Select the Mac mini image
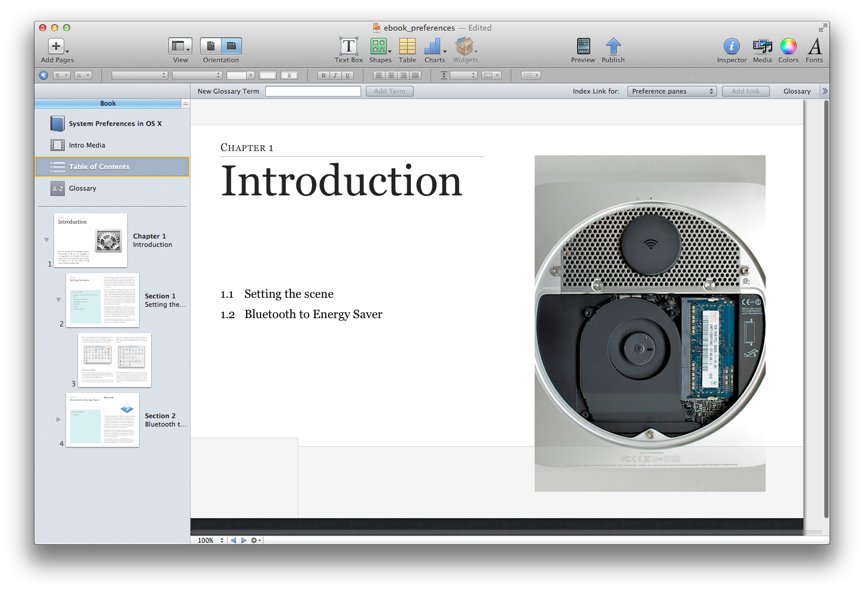864x592 pixels. (x=650, y=324)
